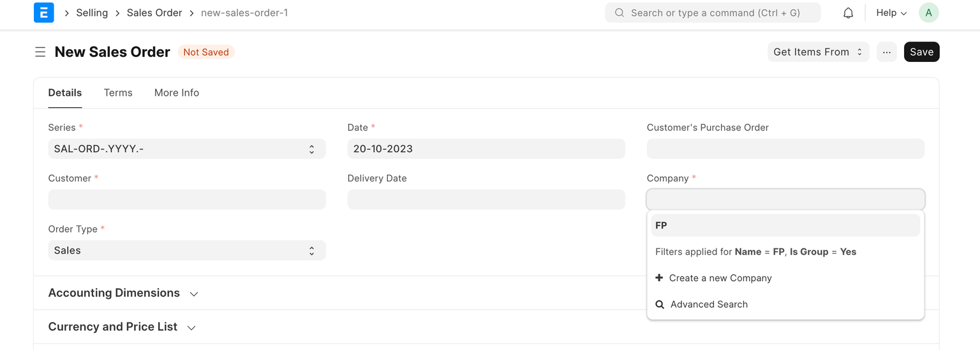Switch to the More Info tab

coord(177,93)
